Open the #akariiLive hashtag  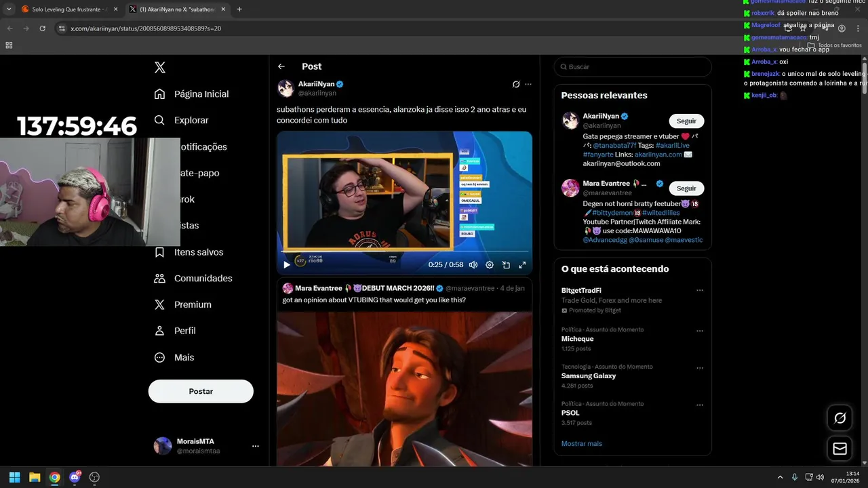point(672,145)
